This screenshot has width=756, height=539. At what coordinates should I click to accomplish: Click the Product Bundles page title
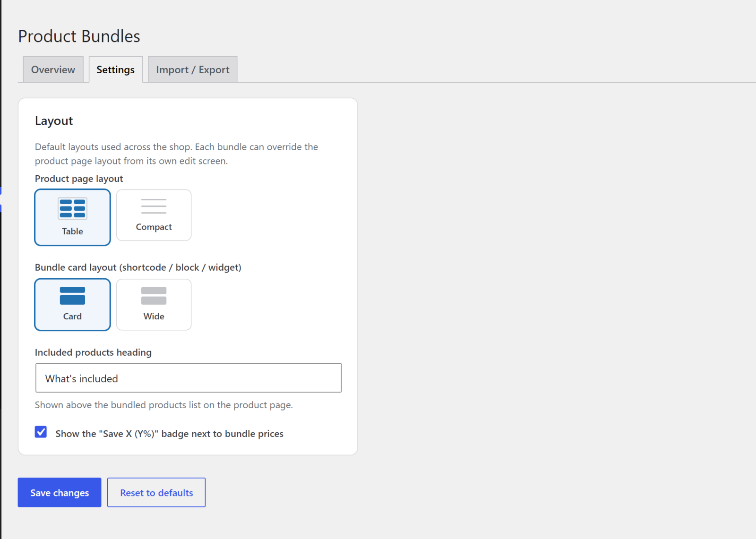coord(79,36)
